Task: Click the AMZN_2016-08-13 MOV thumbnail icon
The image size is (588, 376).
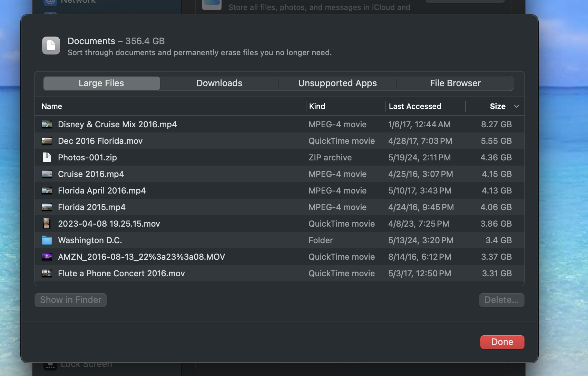Action: (x=47, y=257)
